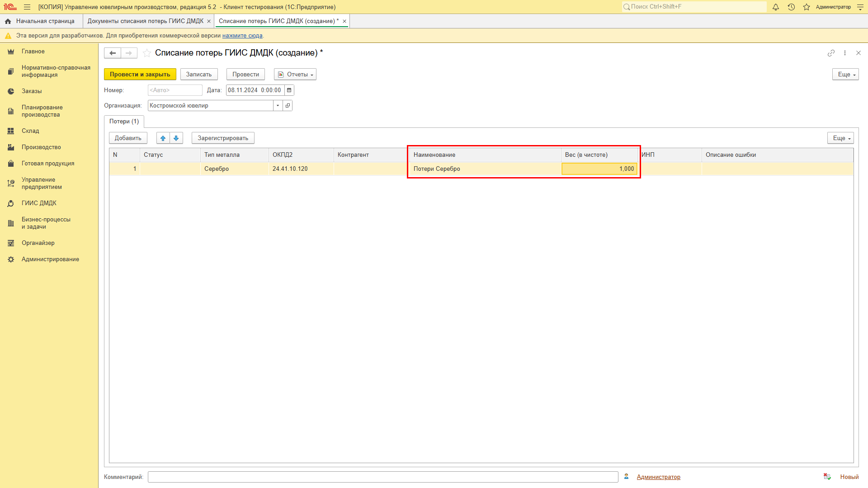Open Готовая продукция section in sidebar

(48, 164)
